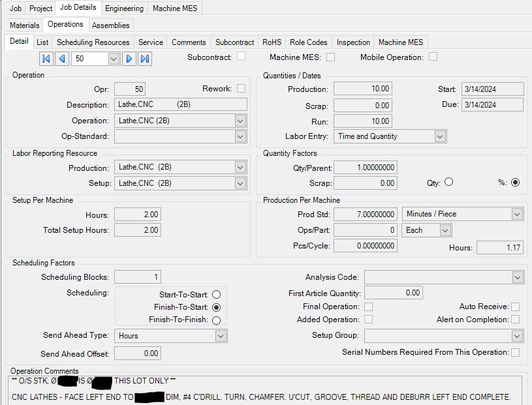Enable Alert on Completion checkbox
The image size is (532, 405).
[516, 320]
